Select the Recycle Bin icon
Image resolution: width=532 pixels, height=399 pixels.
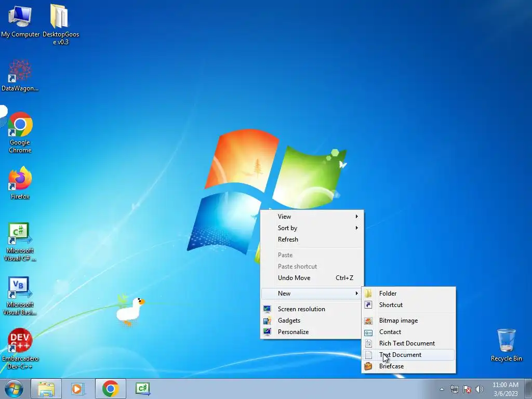[506, 345]
